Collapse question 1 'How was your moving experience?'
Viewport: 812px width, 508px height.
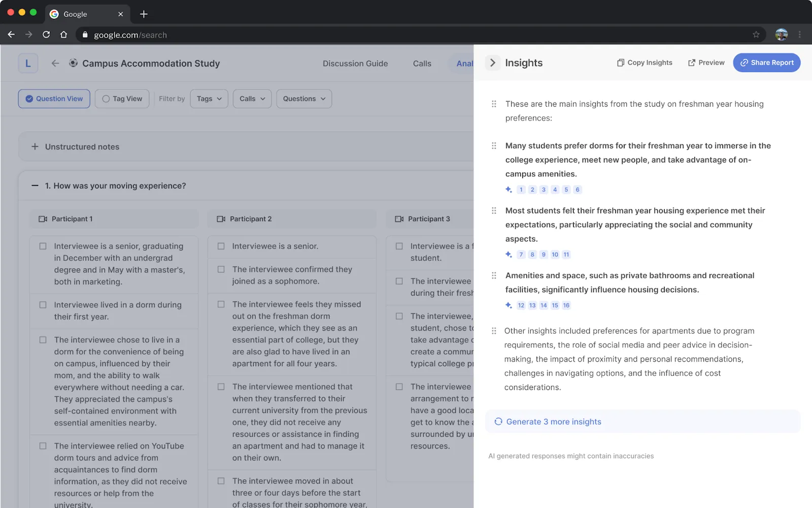[35, 186]
